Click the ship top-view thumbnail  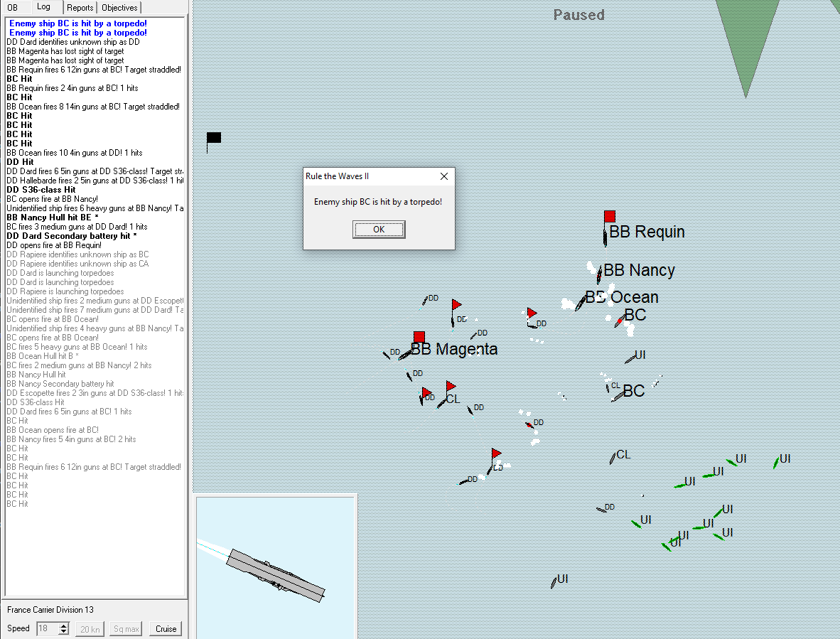[x=276, y=568]
